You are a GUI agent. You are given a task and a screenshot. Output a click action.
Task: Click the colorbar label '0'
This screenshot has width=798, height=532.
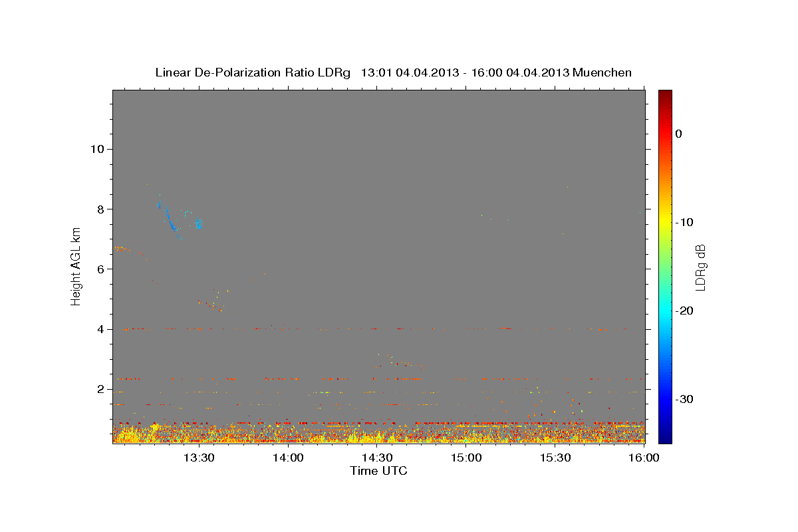[679, 134]
